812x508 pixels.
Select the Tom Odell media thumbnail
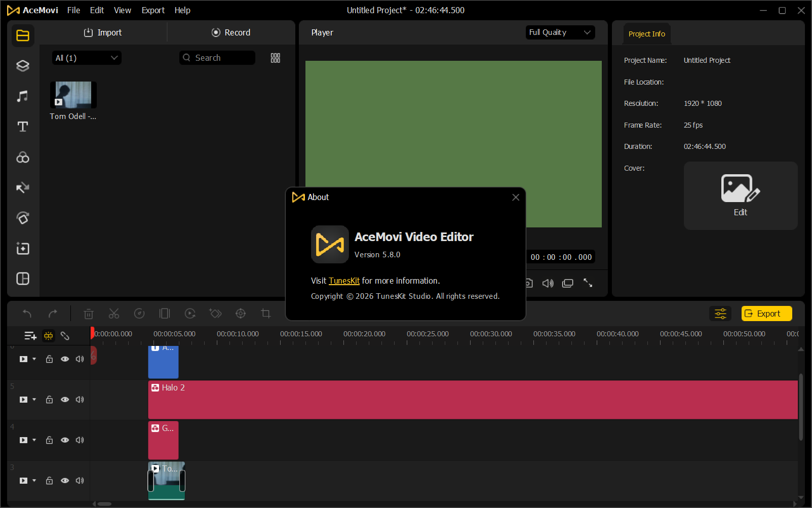(73, 95)
